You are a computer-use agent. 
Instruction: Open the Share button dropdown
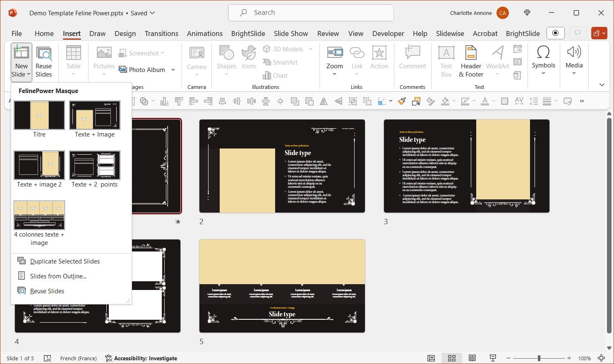[599, 33]
